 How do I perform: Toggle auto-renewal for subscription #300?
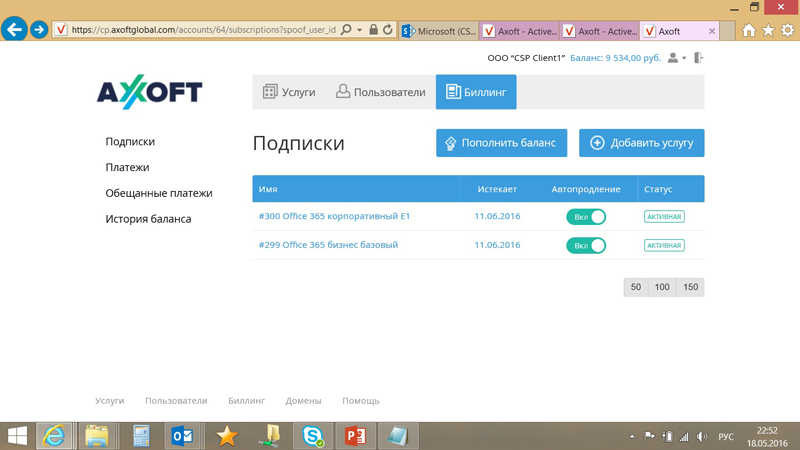click(x=586, y=217)
